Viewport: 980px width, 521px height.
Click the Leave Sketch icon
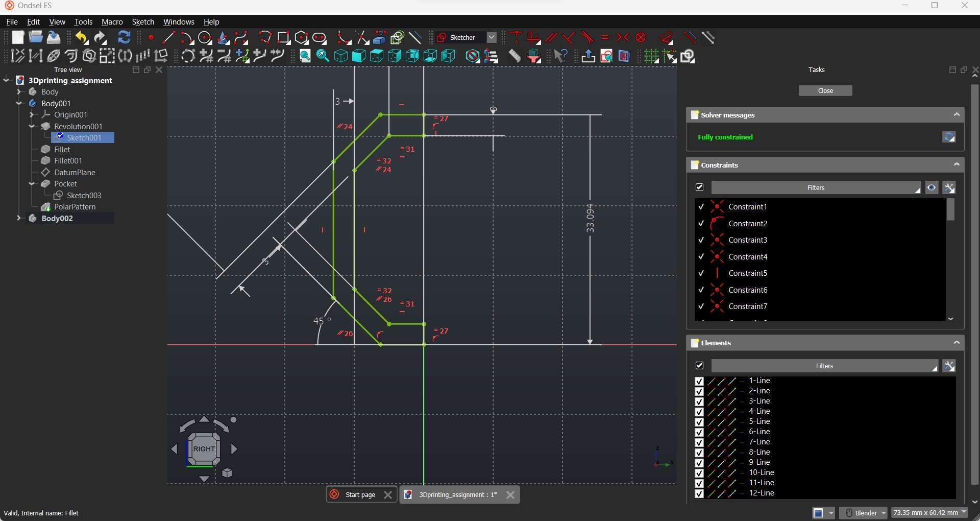588,56
